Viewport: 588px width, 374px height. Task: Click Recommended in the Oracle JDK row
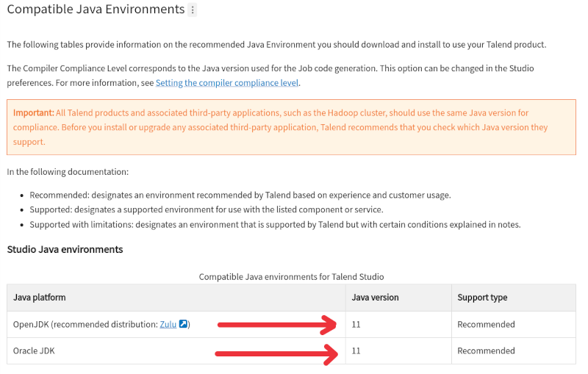pyautogui.click(x=486, y=350)
